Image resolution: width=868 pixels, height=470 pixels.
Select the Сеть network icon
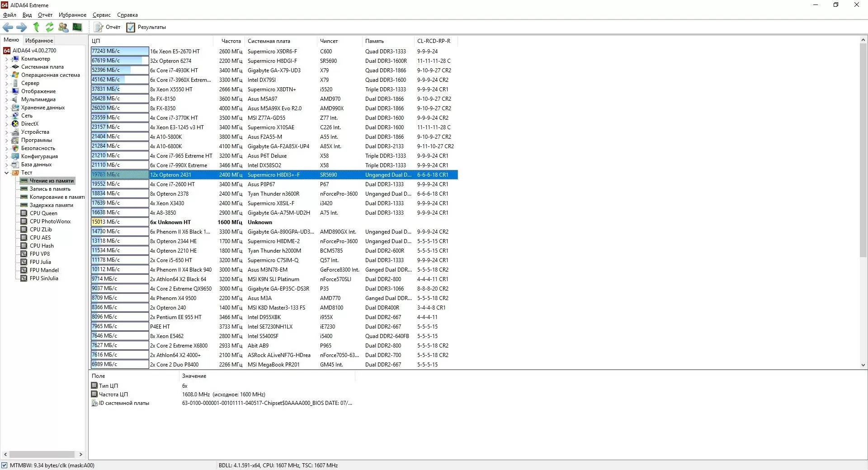point(15,116)
